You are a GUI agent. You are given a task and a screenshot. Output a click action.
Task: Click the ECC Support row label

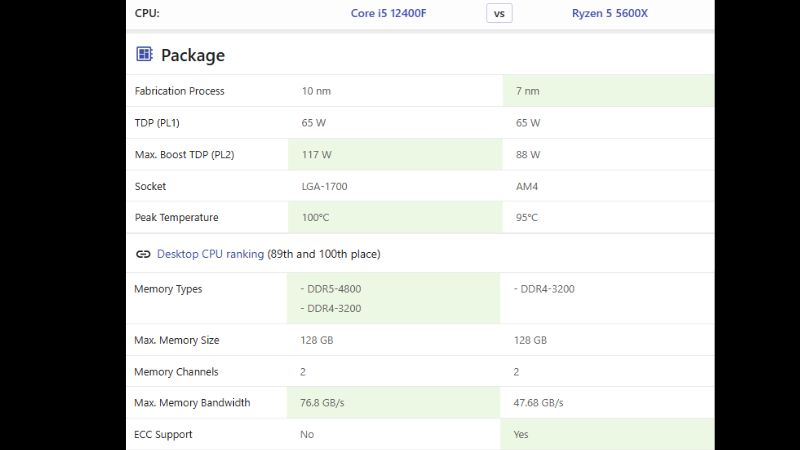pyautogui.click(x=163, y=434)
